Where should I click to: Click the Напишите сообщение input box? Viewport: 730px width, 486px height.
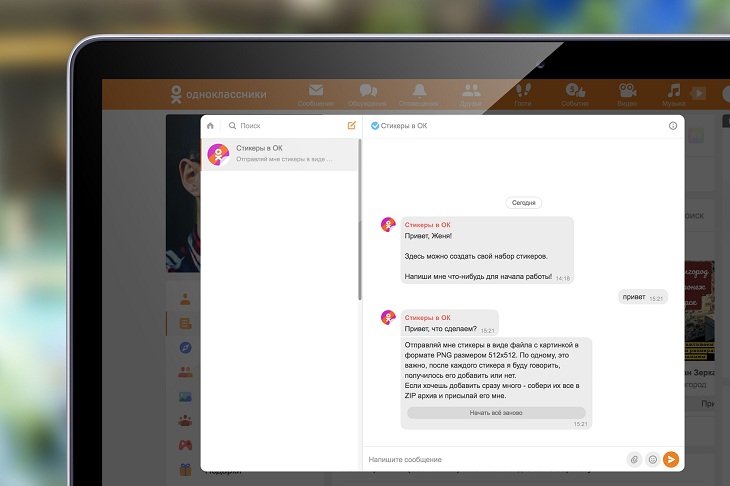[490, 459]
